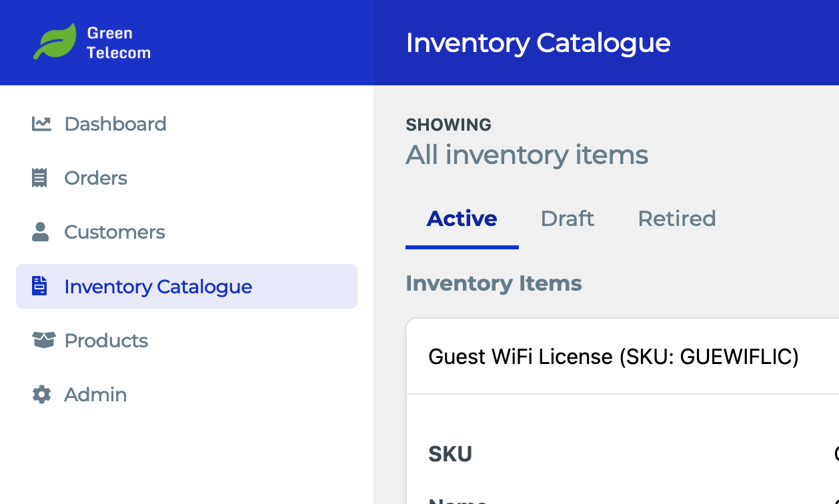839x504 pixels.
Task: Click the All inventory items heading
Action: [527, 155]
